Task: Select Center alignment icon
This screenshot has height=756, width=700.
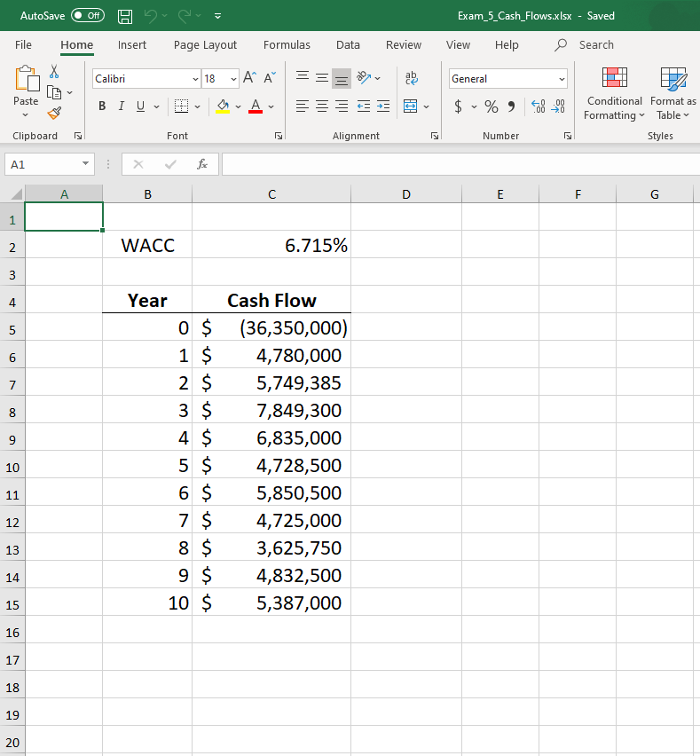Action: tap(322, 106)
